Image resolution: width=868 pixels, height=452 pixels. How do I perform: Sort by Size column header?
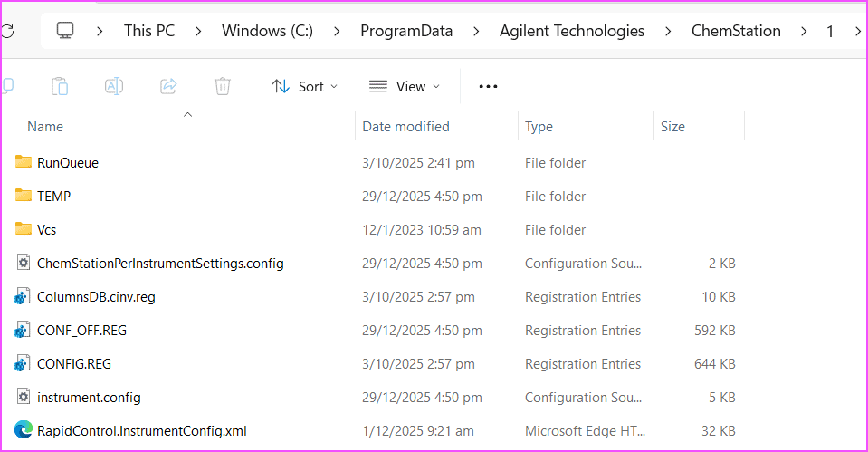point(672,126)
